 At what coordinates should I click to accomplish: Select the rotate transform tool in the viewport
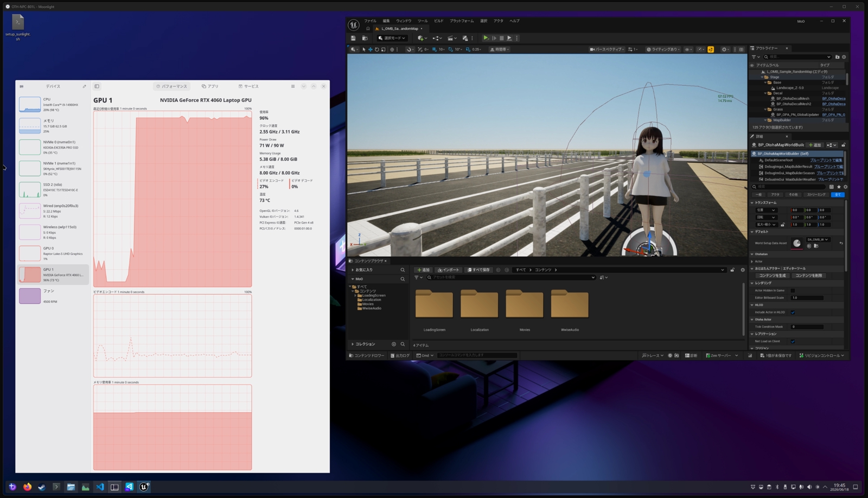(377, 49)
